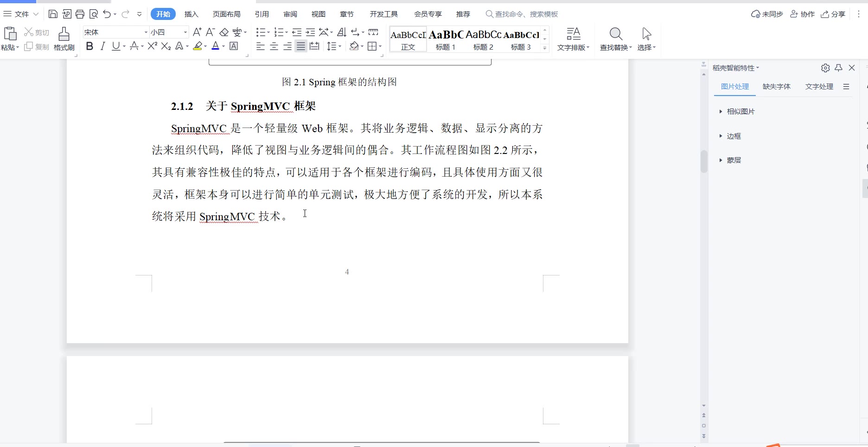Clear formatting with the eraser icon

224,32
